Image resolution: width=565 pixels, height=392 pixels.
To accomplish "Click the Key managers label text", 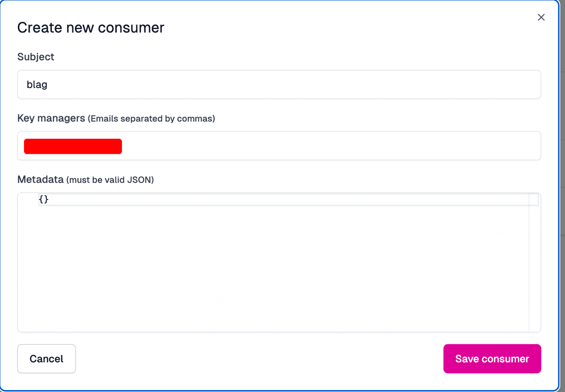I will click(x=51, y=118).
